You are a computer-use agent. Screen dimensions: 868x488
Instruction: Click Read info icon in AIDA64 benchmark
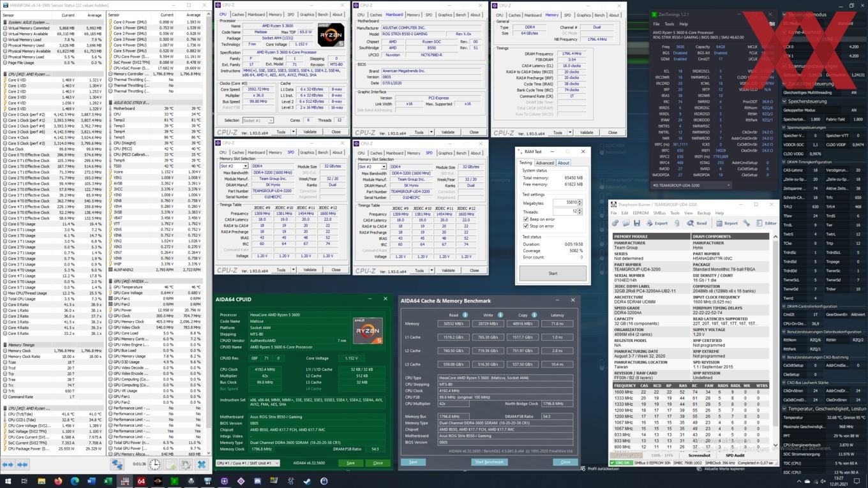(x=465, y=315)
